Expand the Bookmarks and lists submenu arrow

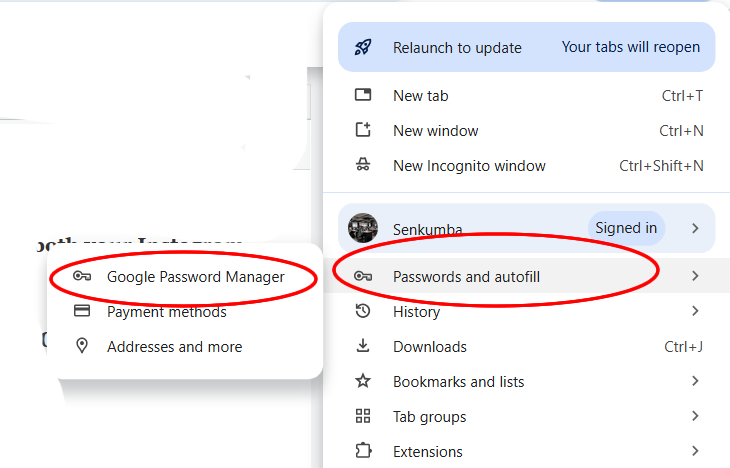coord(695,382)
